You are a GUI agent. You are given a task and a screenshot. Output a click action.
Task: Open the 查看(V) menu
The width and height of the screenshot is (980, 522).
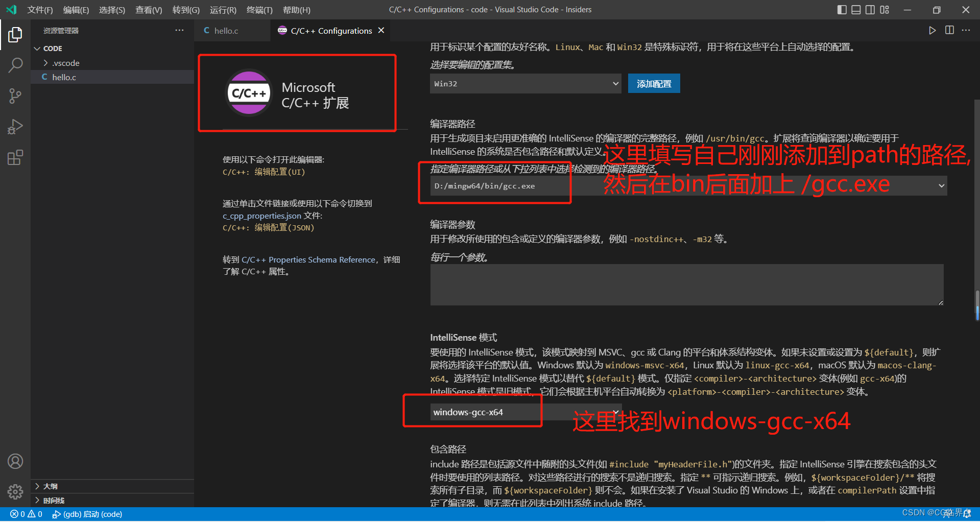tap(149, 10)
